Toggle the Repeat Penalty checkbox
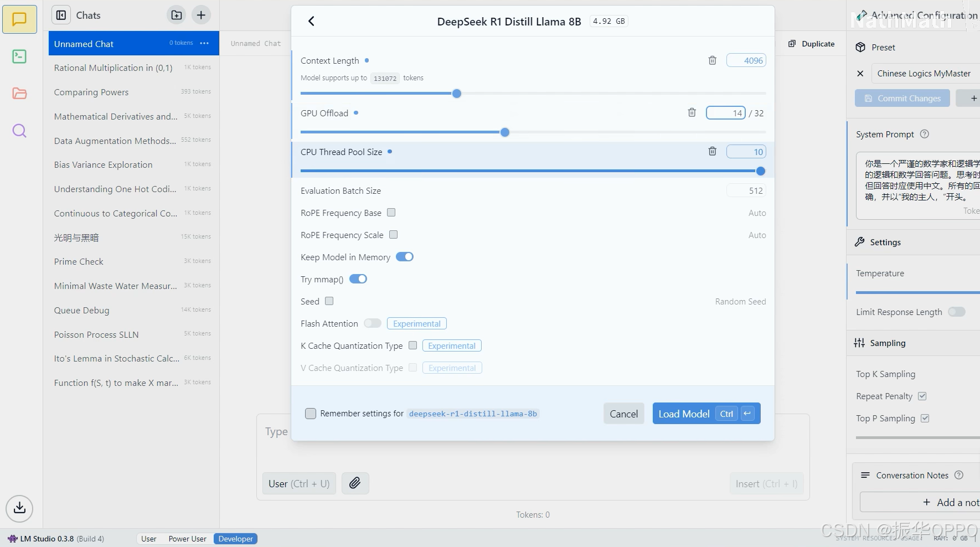The image size is (980, 547). point(922,396)
